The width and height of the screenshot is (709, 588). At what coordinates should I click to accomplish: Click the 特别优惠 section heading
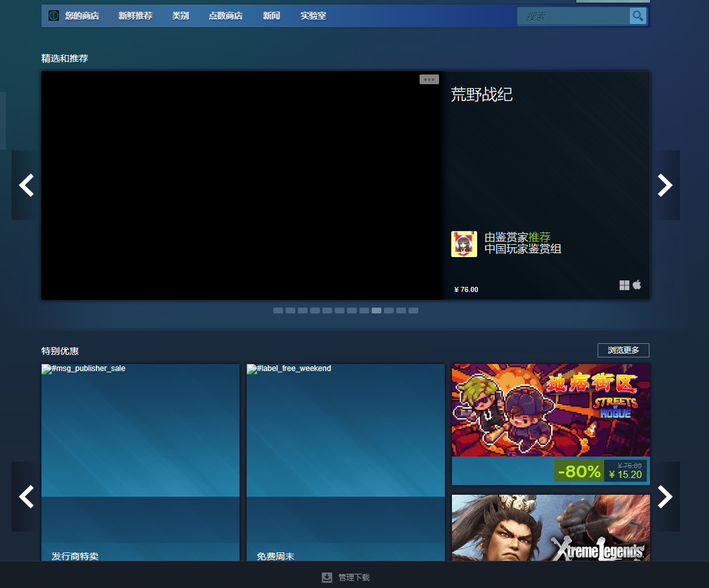click(x=60, y=351)
